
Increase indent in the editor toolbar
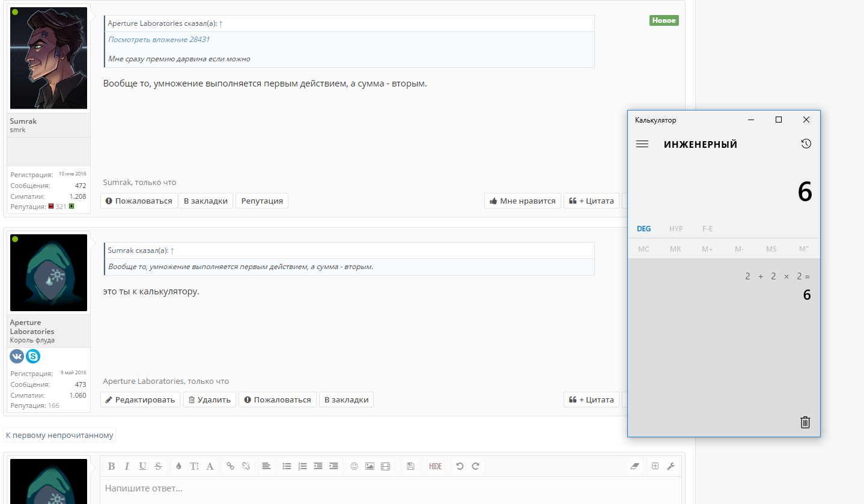click(x=333, y=466)
